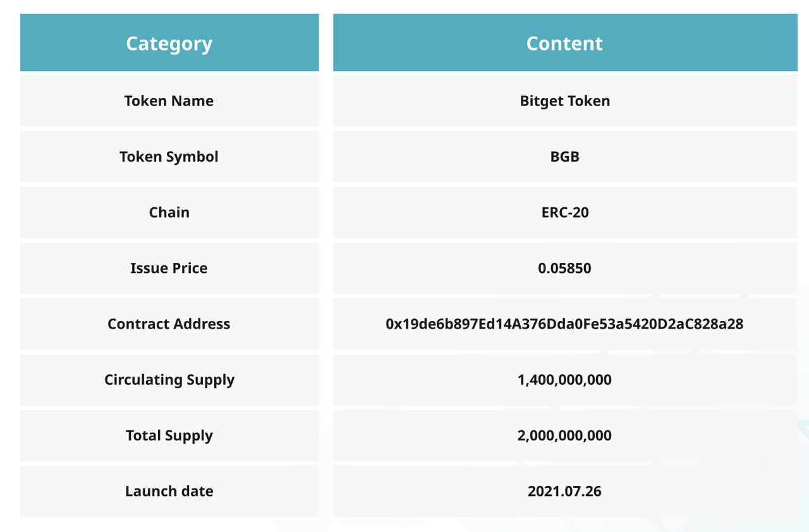Click the Bitget Token value
809x532 pixels.
[564, 101]
